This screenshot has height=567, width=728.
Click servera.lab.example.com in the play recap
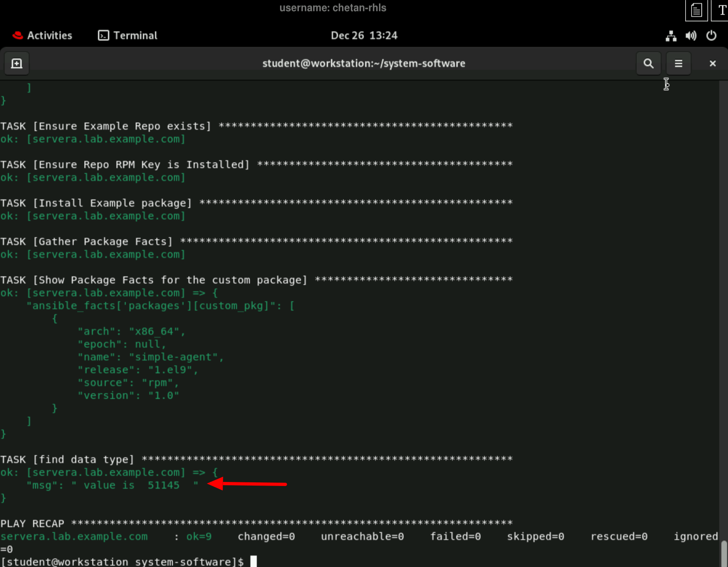tap(74, 536)
